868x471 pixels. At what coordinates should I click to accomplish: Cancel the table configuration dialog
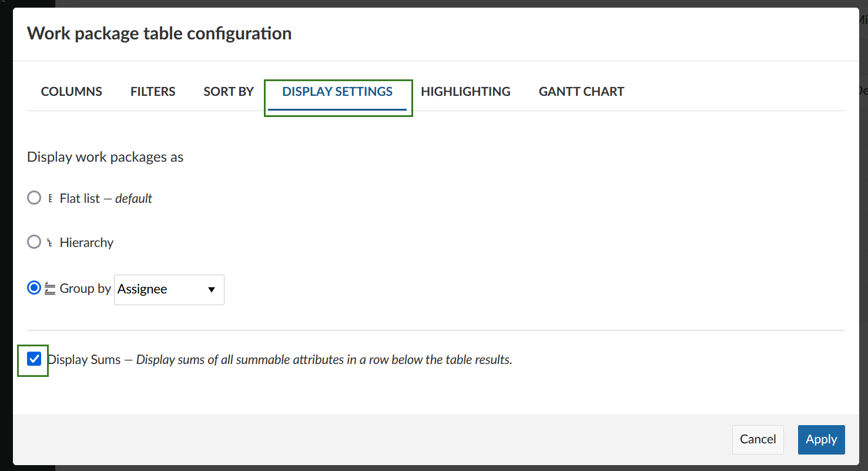coord(758,439)
